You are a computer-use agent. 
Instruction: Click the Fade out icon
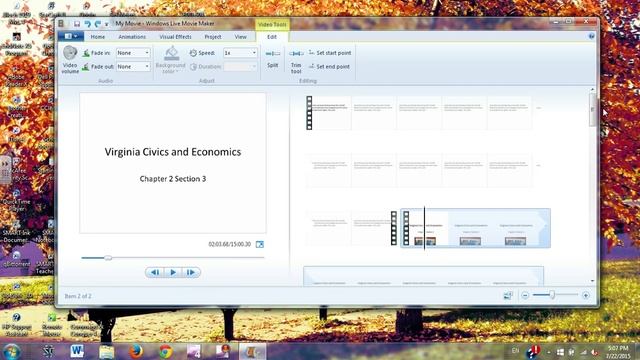[x=86, y=67]
